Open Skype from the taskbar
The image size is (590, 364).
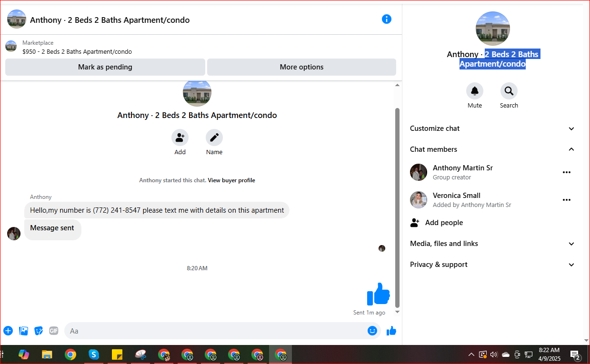pos(94,354)
